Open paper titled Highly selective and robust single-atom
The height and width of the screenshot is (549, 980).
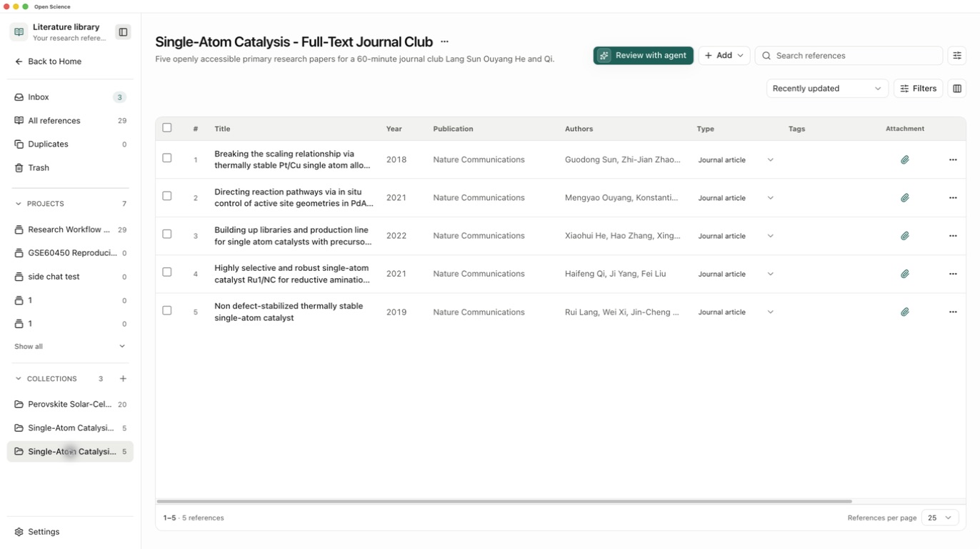pos(292,274)
